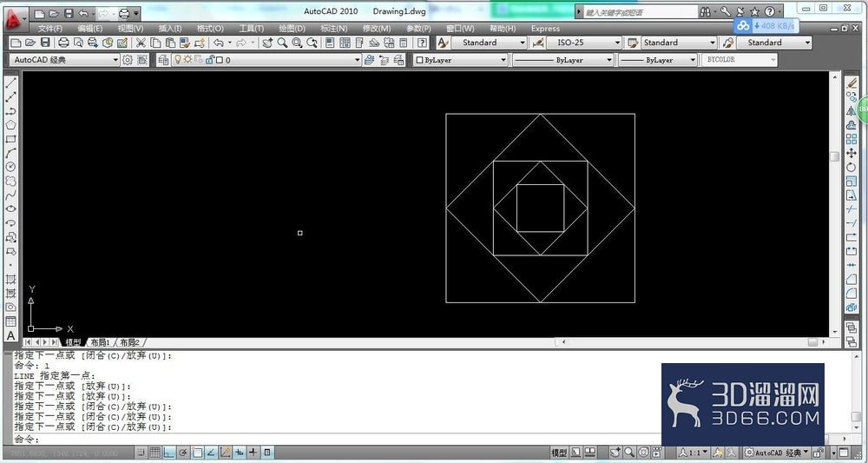868x463 pixels.
Task: Open the ByLayer linetype dropdown
Action: [x=563, y=60]
